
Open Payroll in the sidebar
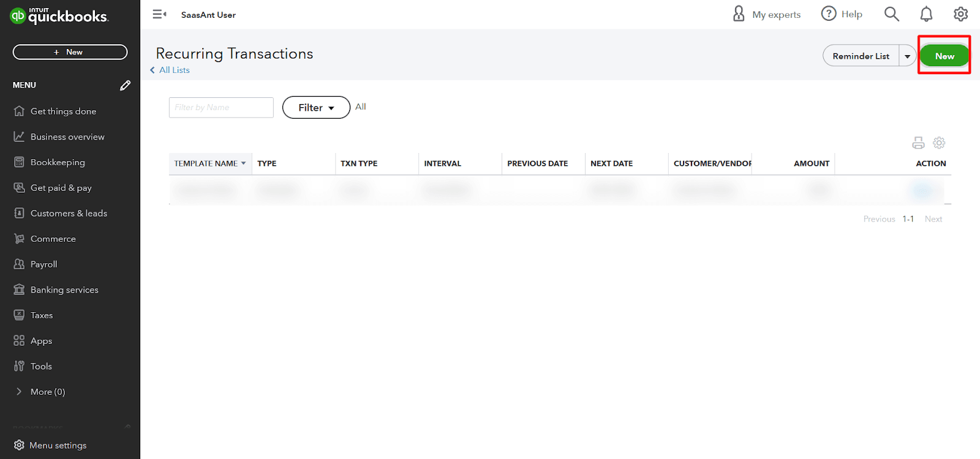point(43,264)
